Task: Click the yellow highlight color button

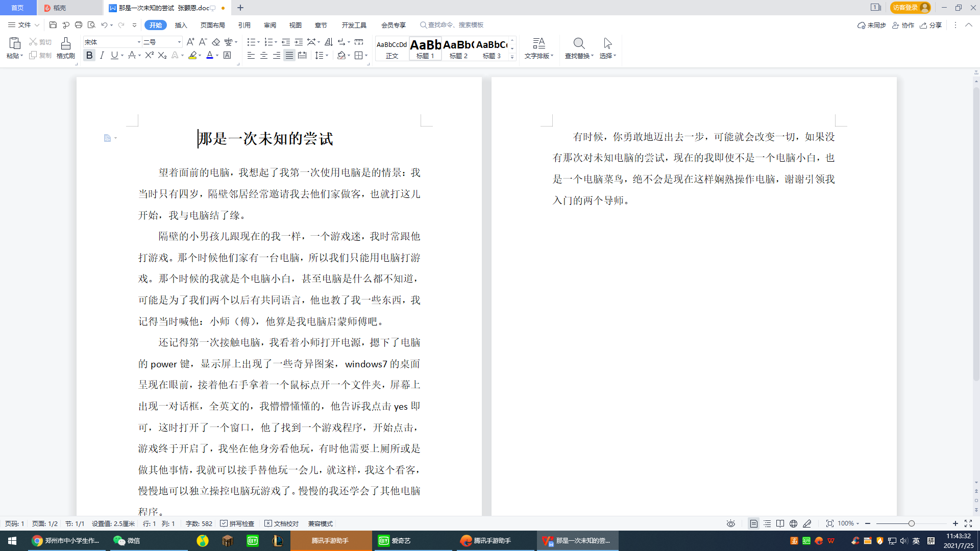Action: [192, 55]
